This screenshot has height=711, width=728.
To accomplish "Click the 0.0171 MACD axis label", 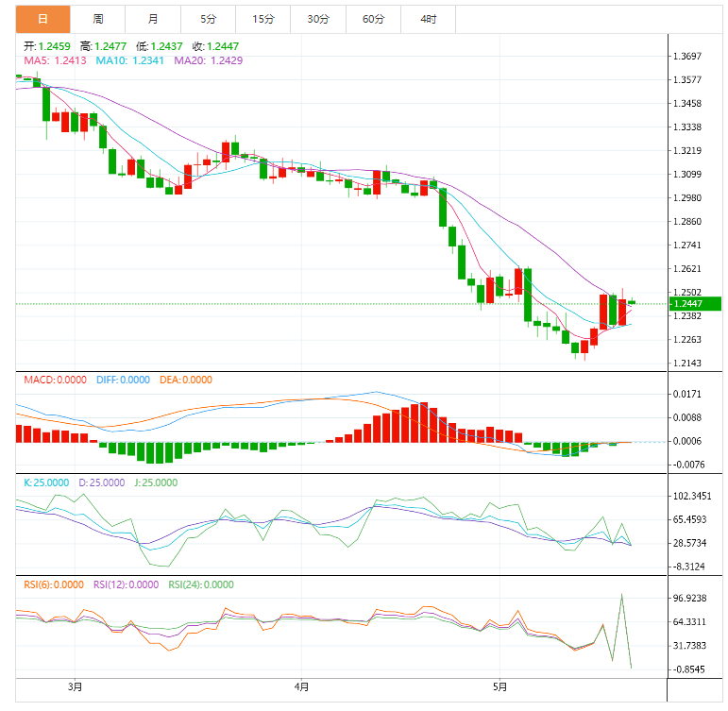I will pos(687,395).
